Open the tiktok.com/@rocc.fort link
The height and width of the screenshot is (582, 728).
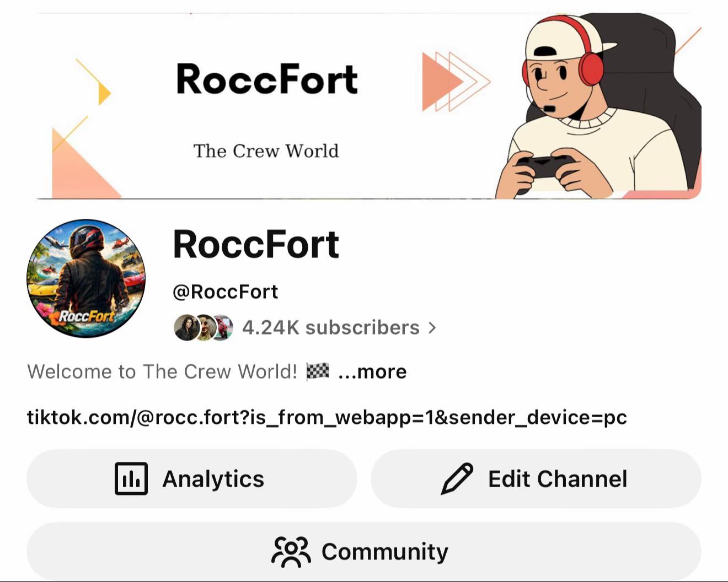326,418
